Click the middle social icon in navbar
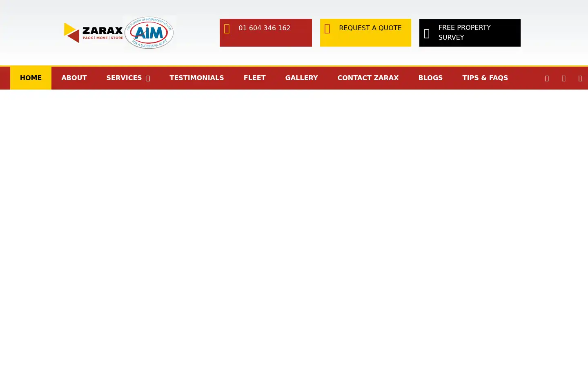This screenshot has height=368, width=588. click(x=563, y=79)
